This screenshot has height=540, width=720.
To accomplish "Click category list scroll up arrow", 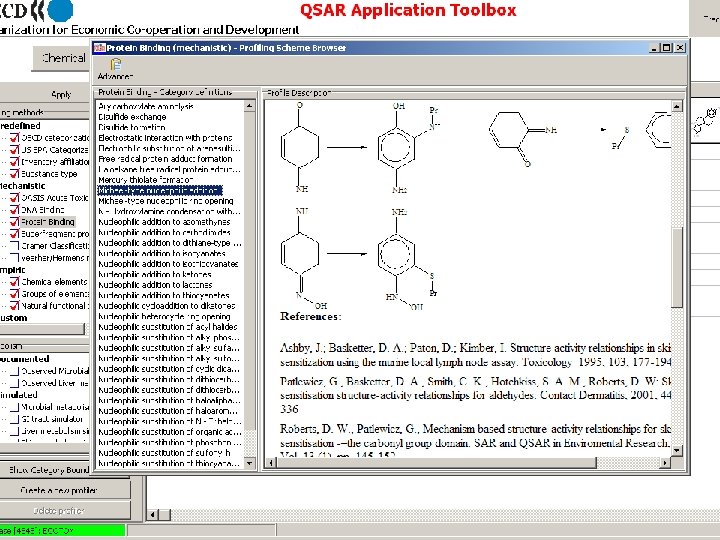I will [x=249, y=106].
